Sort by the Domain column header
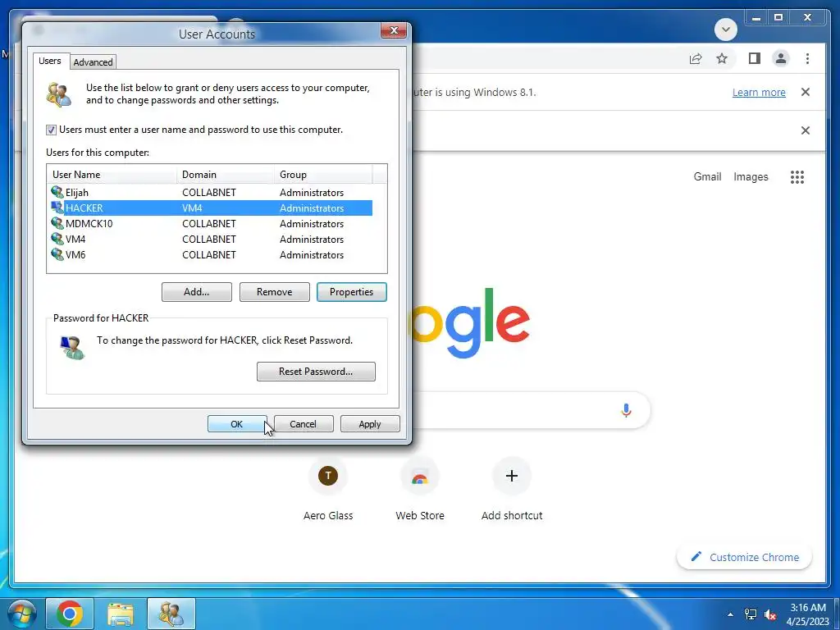Image resolution: width=840 pixels, height=630 pixels. coord(226,175)
